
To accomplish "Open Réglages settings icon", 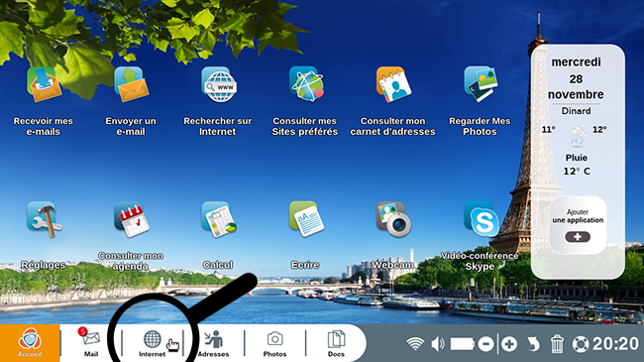I will [x=44, y=219].
